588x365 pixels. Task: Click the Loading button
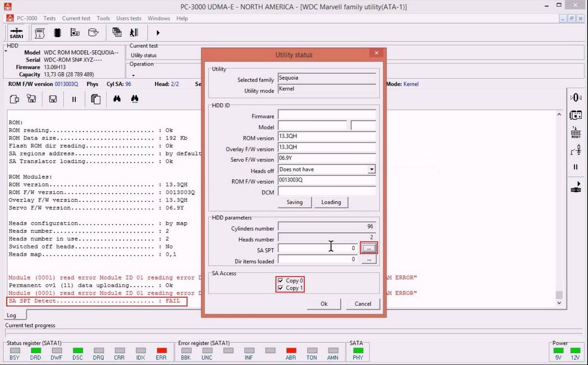(331, 202)
